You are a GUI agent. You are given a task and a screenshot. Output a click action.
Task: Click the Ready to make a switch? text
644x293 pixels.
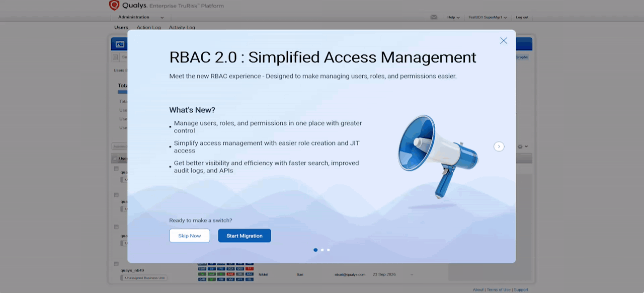[201, 221]
